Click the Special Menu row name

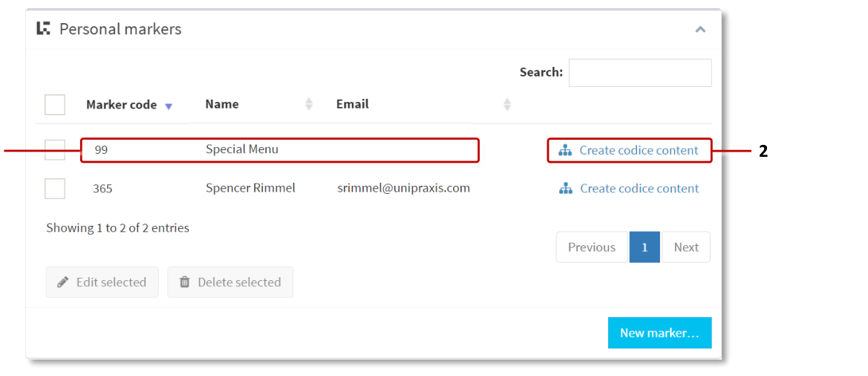pyautogui.click(x=242, y=149)
